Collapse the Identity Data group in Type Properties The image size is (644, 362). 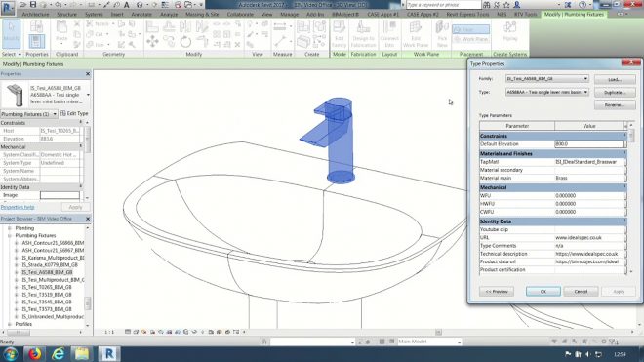coord(624,221)
